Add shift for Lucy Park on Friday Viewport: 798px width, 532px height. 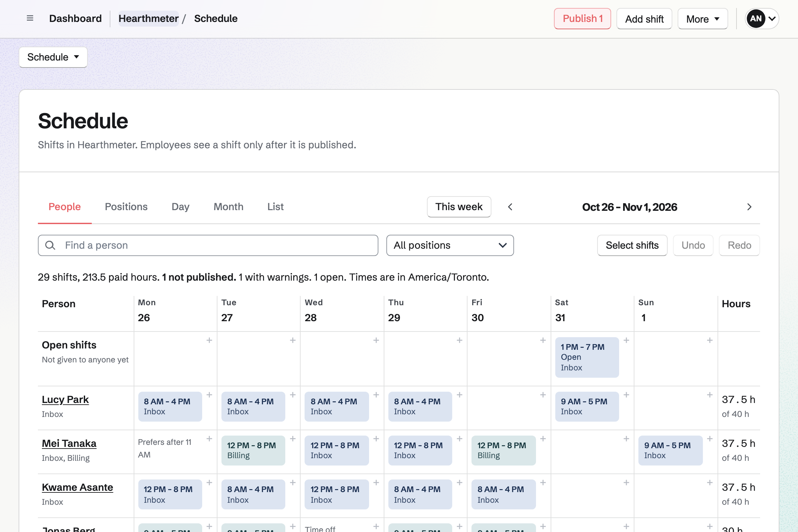pos(543,395)
